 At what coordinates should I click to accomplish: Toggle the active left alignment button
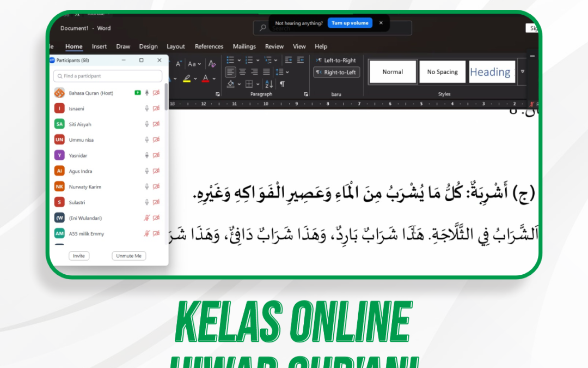231,72
